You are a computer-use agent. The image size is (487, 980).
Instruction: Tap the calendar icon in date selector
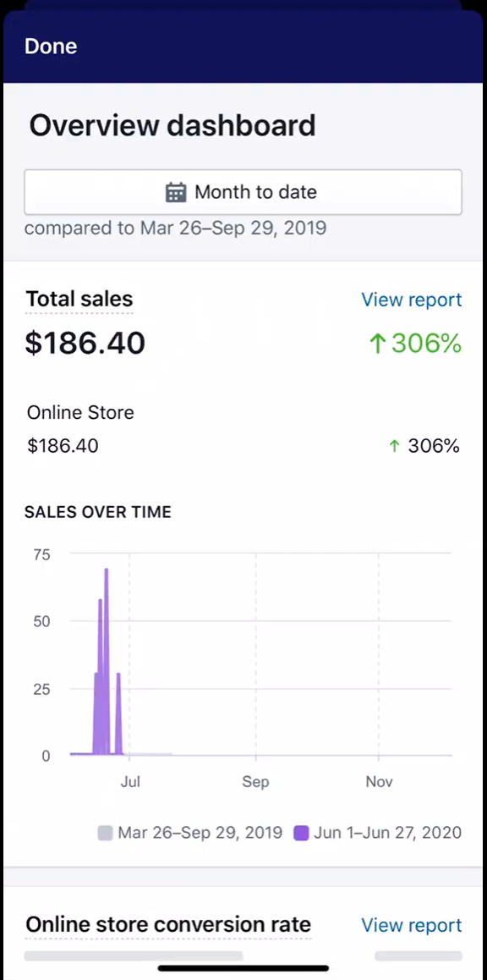click(x=176, y=192)
